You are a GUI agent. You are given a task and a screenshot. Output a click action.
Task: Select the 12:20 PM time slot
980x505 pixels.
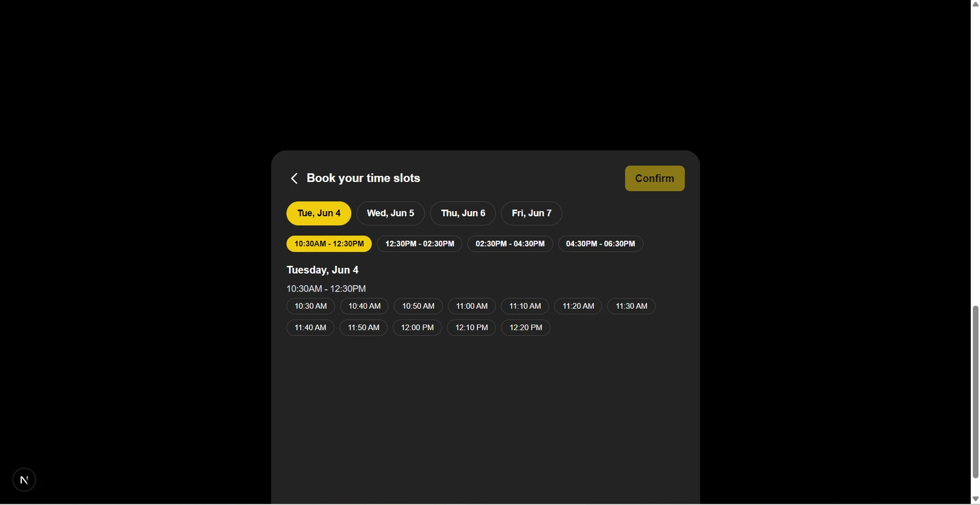pyautogui.click(x=526, y=327)
